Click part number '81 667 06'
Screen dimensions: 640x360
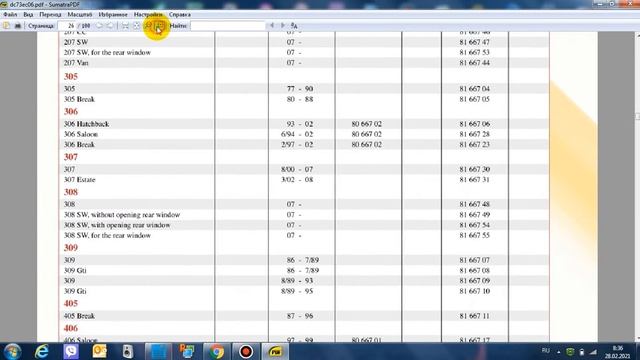click(x=474, y=124)
